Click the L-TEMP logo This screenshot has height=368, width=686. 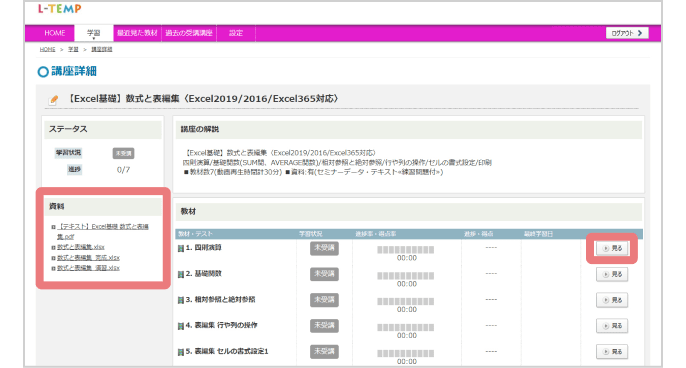pyautogui.click(x=60, y=9)
